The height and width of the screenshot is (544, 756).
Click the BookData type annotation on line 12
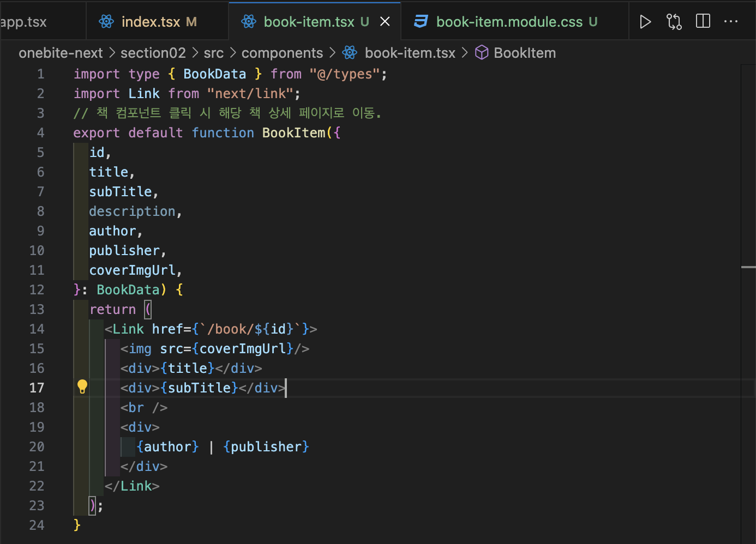tap(128, 290)
